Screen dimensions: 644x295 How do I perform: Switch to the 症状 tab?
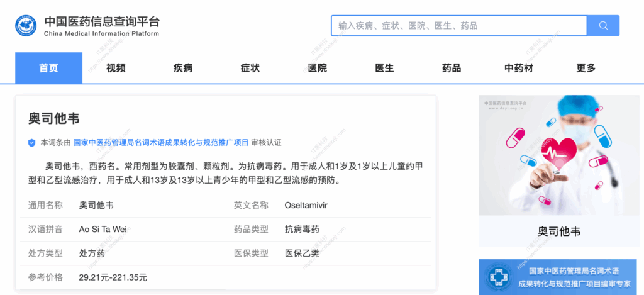click(x=250, y=68)
